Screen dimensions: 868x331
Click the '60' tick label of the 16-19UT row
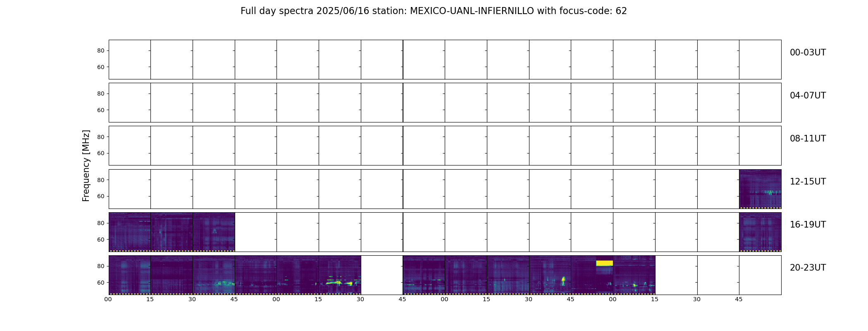coord(101,240)
